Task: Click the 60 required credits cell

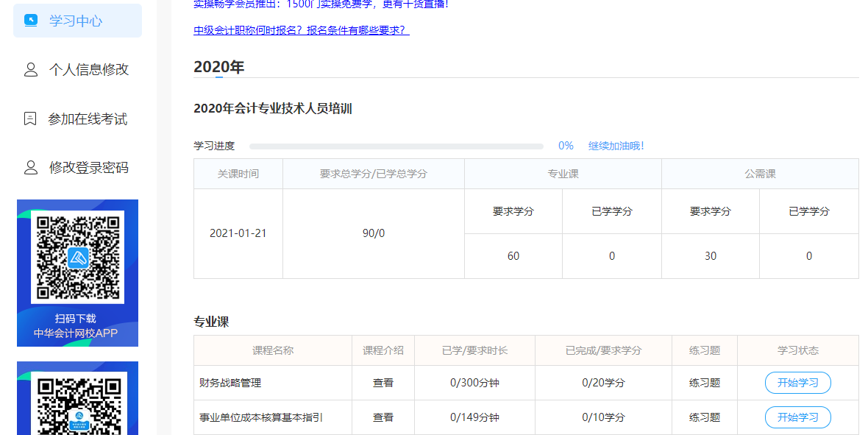Action: coord(513,256)
